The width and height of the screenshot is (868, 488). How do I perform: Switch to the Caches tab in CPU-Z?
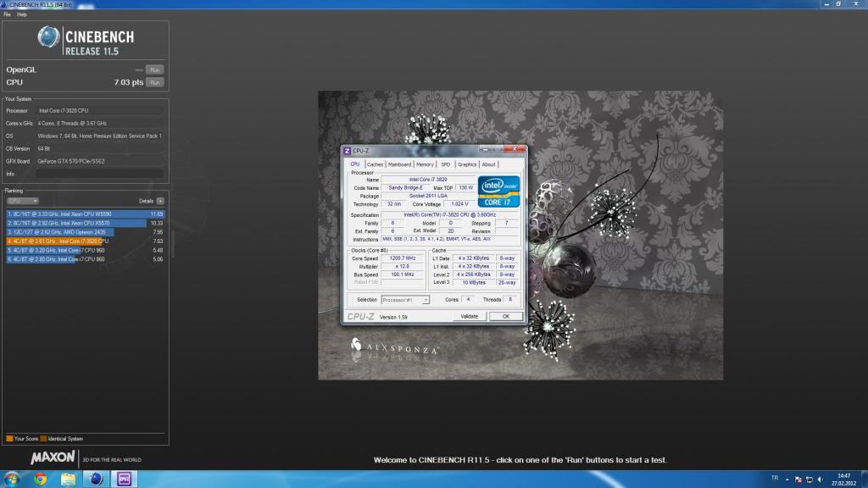click(x=375, y=164)
